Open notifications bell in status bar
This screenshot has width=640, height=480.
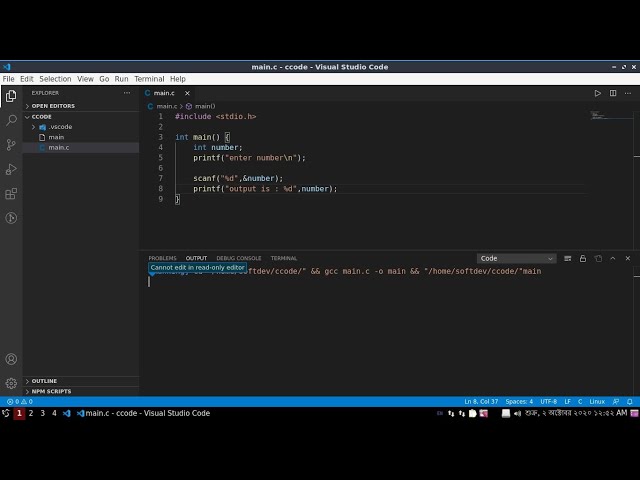pyautogui.click(x=630, y=402)
